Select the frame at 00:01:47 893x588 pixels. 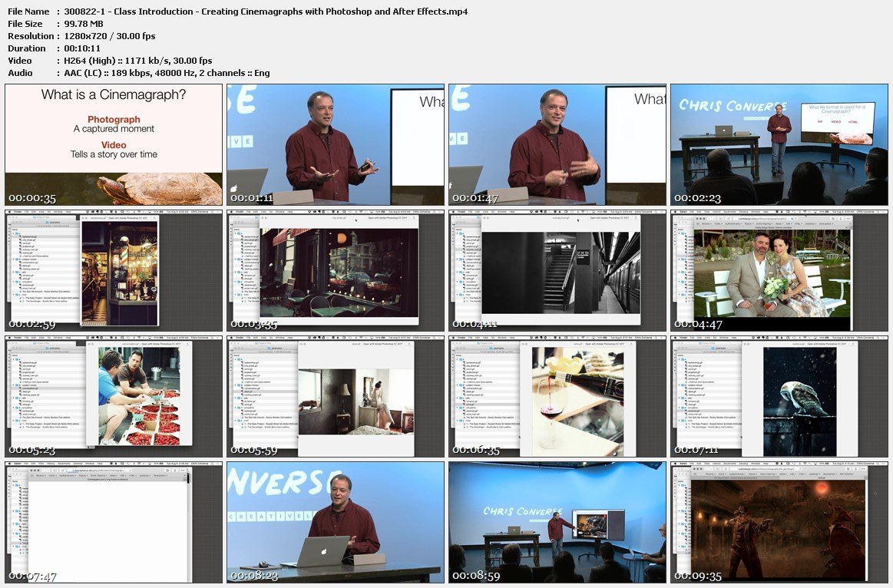(557, 144)
